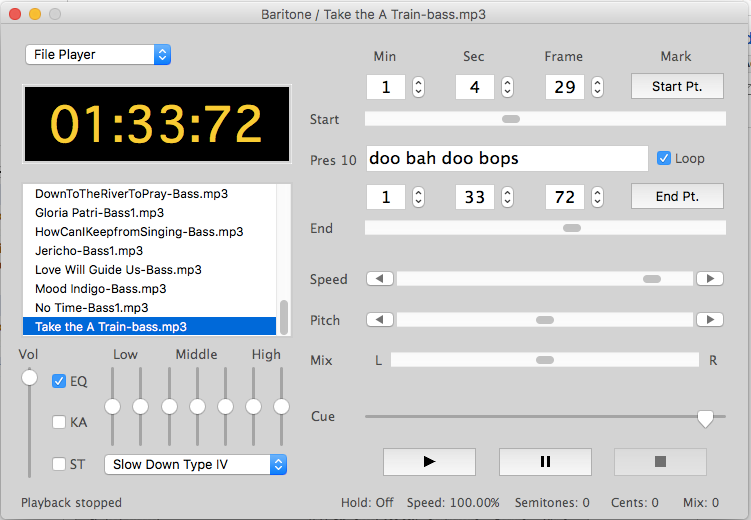Click the preset name text field
The image size is (751, 520).
506,158
